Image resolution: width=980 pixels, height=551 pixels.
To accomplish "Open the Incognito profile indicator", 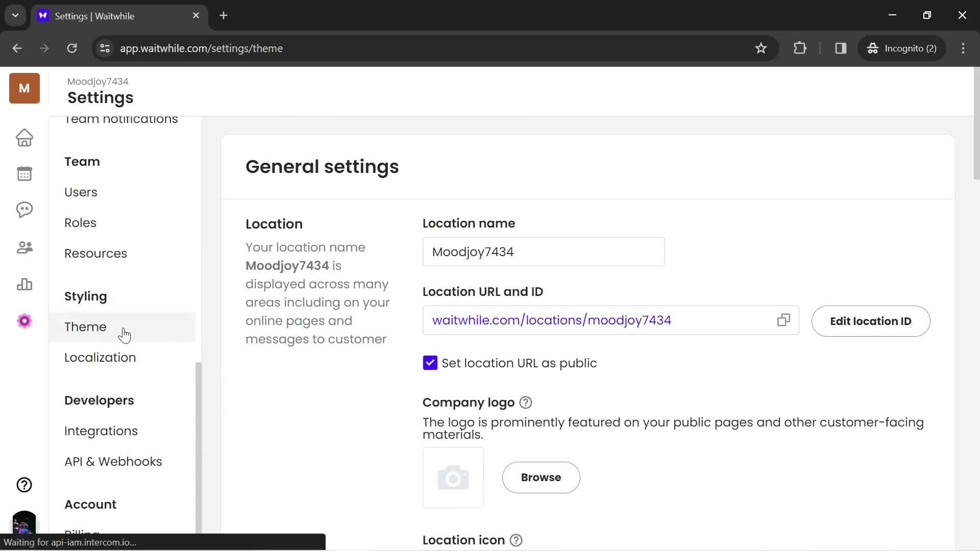I will pos(902,48).
